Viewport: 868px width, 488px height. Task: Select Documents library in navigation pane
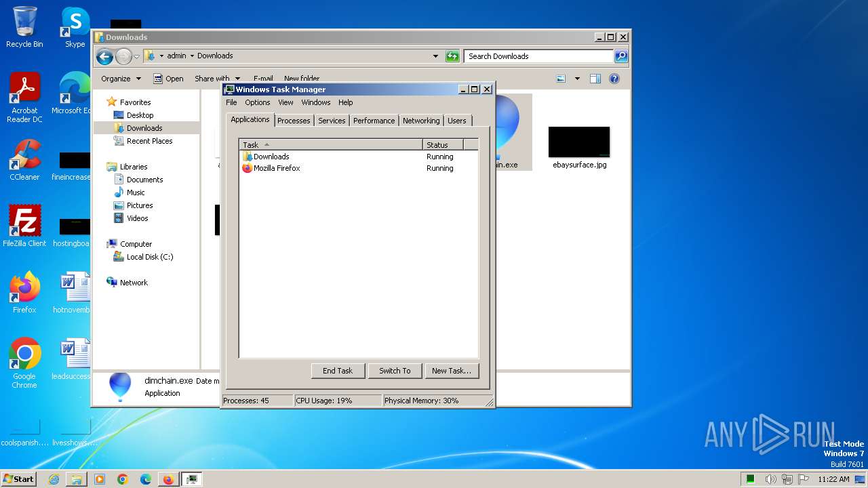pyautogui.click(x=144, y=180)
